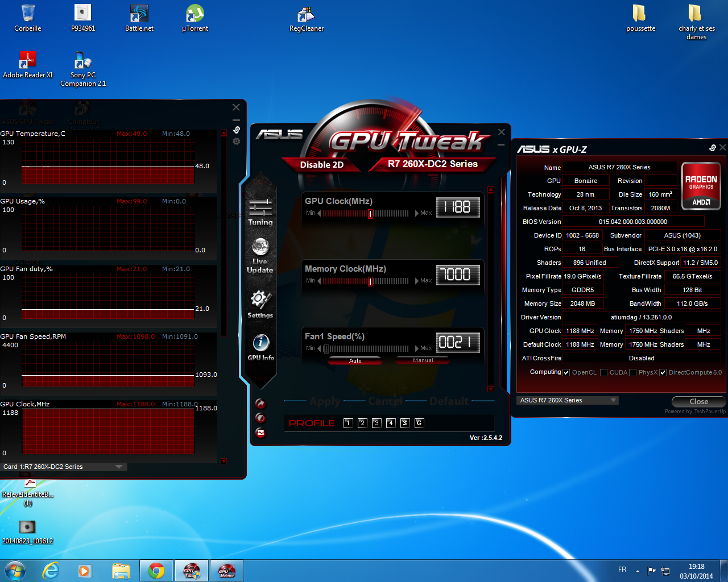Click the Disable 2D toggle button
The width and height of the screenshot is (728, 582).
pyautogui.click(x=322, y=164)
